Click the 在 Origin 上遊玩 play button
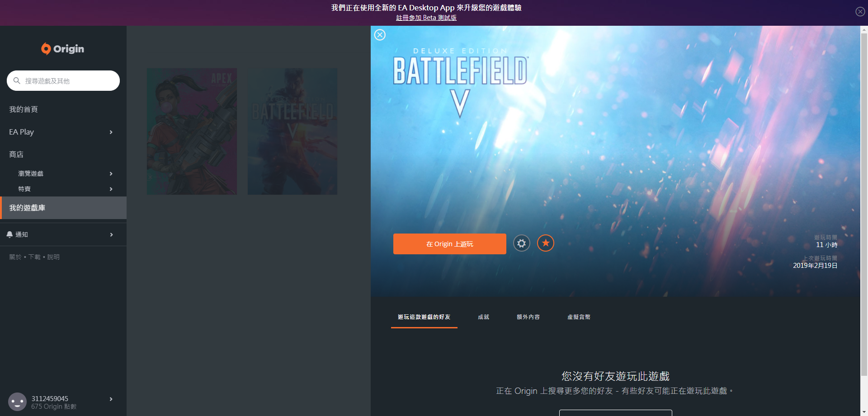The width and height of the screenshot is (868, 416). coord(450,244)
